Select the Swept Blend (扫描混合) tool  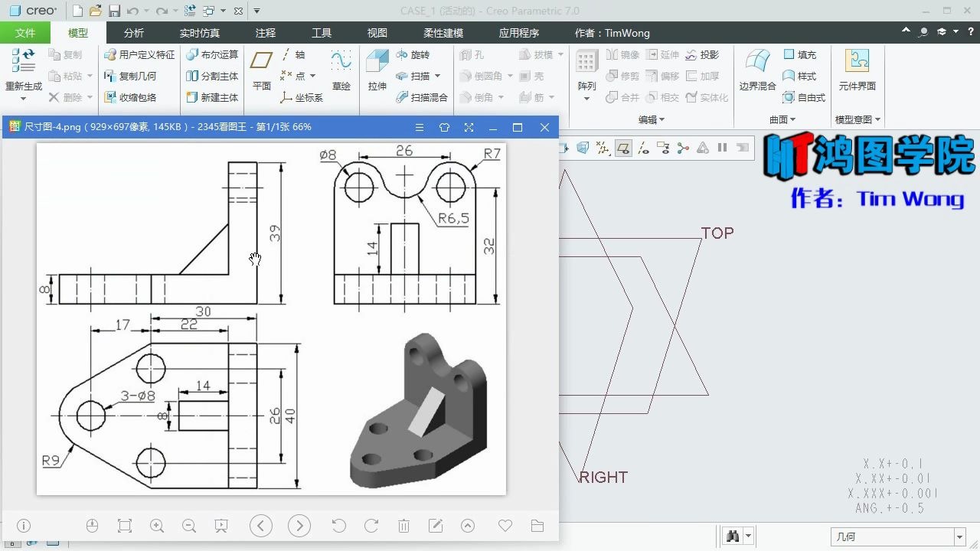pos(422,97)
